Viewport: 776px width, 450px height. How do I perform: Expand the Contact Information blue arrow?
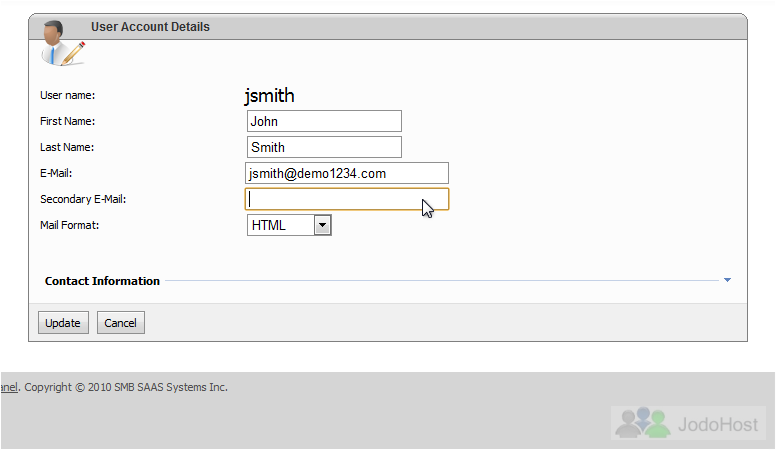[x=727, y=280]
